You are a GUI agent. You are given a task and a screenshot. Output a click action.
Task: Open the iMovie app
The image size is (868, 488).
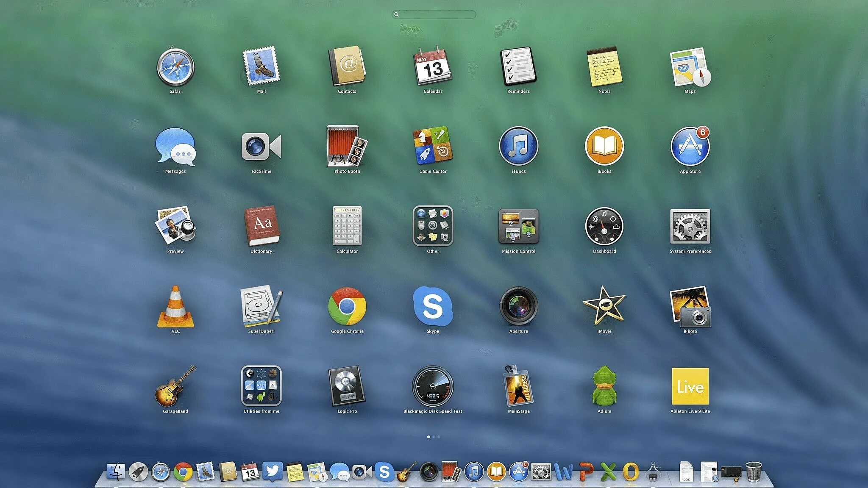pos(604,306)
